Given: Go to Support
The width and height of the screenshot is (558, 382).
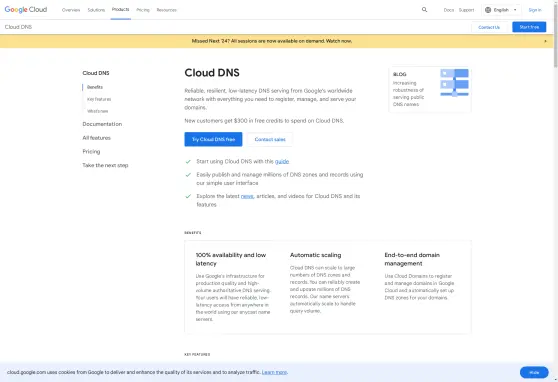Looking at the screenshot, I should click(x=466, y=10).
